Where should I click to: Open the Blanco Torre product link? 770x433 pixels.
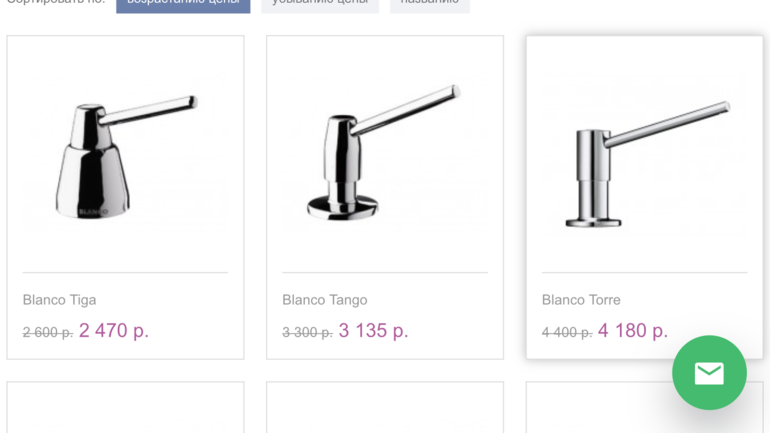[x=581, y=300]
